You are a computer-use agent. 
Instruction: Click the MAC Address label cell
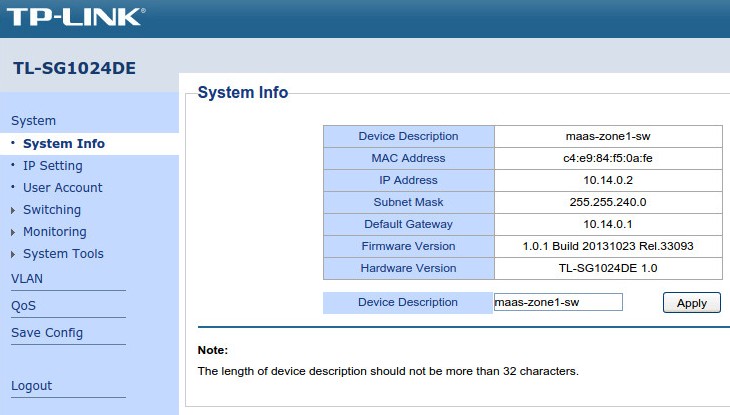pos(409,158)
